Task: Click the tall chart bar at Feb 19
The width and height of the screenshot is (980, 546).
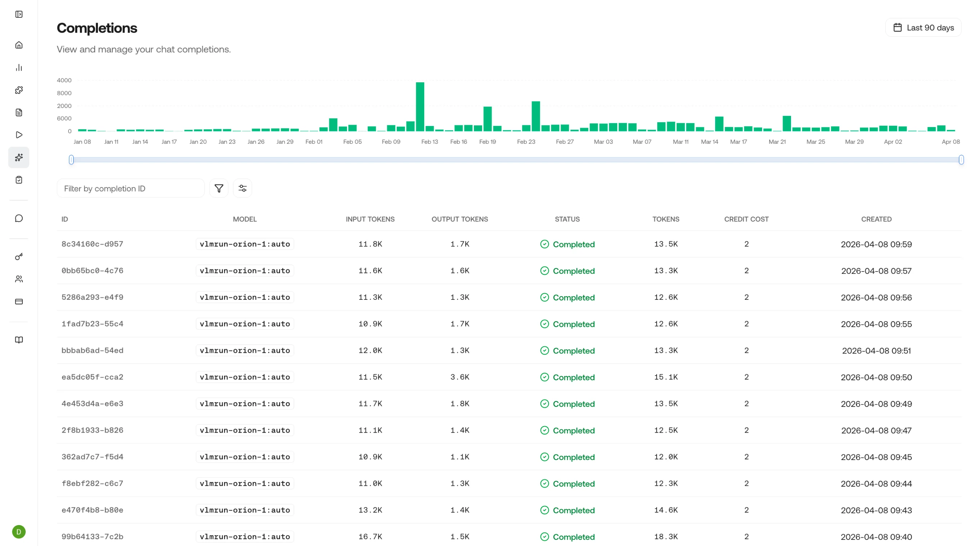Action: click(x=488, y=119)
